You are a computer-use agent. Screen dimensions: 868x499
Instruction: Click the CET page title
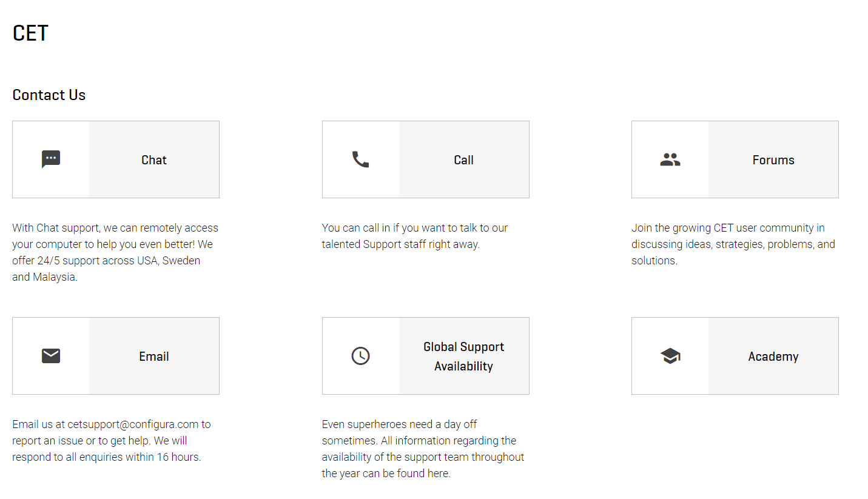click(30, 33)
